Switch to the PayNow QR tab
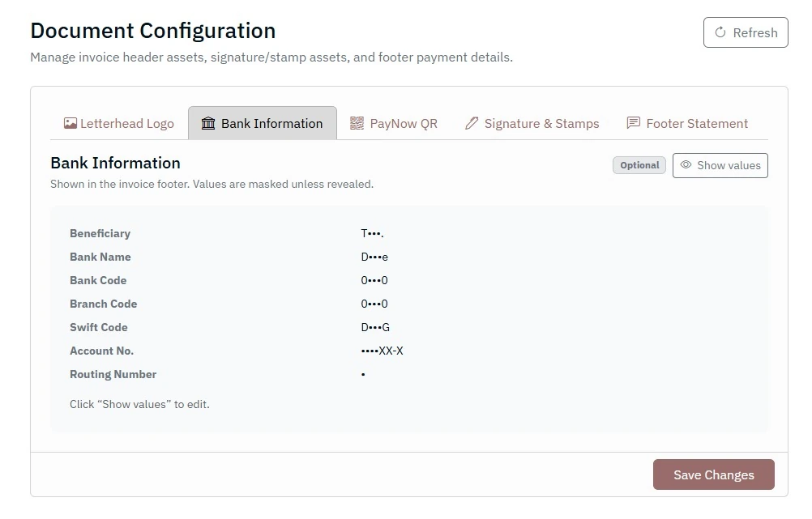The width and height of the screenshot is (812, 519). (x=394, y=124)
